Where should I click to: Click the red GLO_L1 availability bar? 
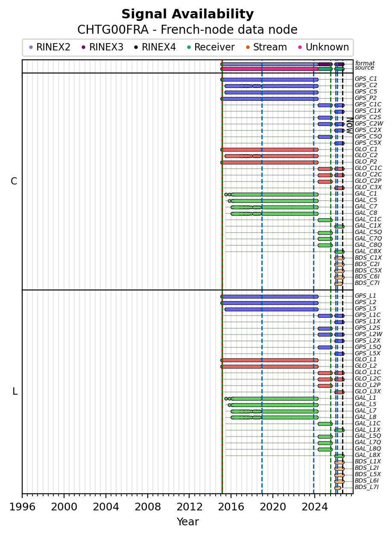tap(269, 360)
